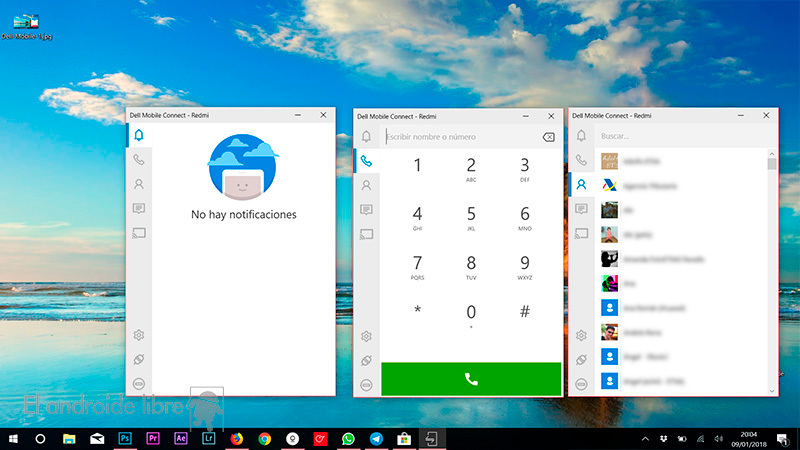The width and height of the screenshot is (800, 450).
Task: Open WhatsApp from the taskbar
Action: 348,439
